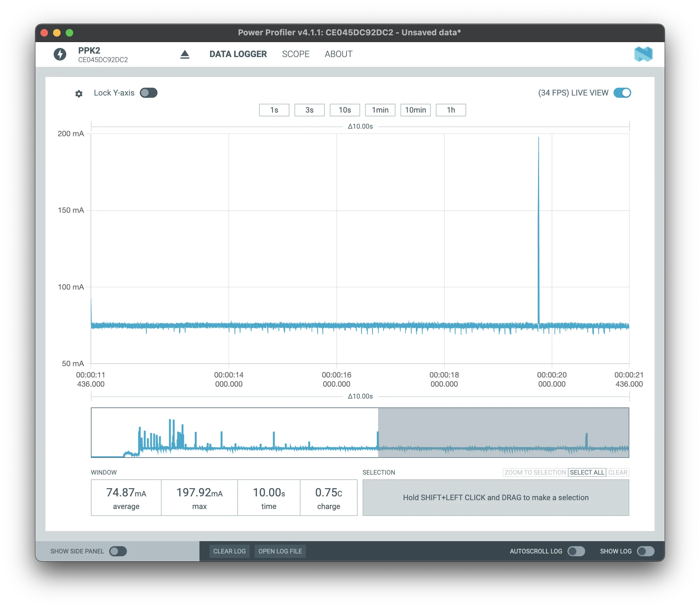Click the chart settings gear icon
This screenshot has height=608, width=700.
click(79, 94)
